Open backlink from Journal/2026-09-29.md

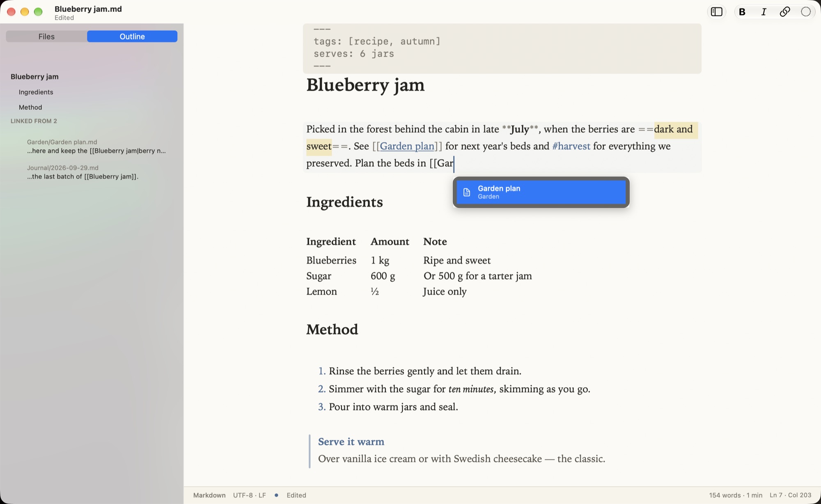(x=83, y=172)
